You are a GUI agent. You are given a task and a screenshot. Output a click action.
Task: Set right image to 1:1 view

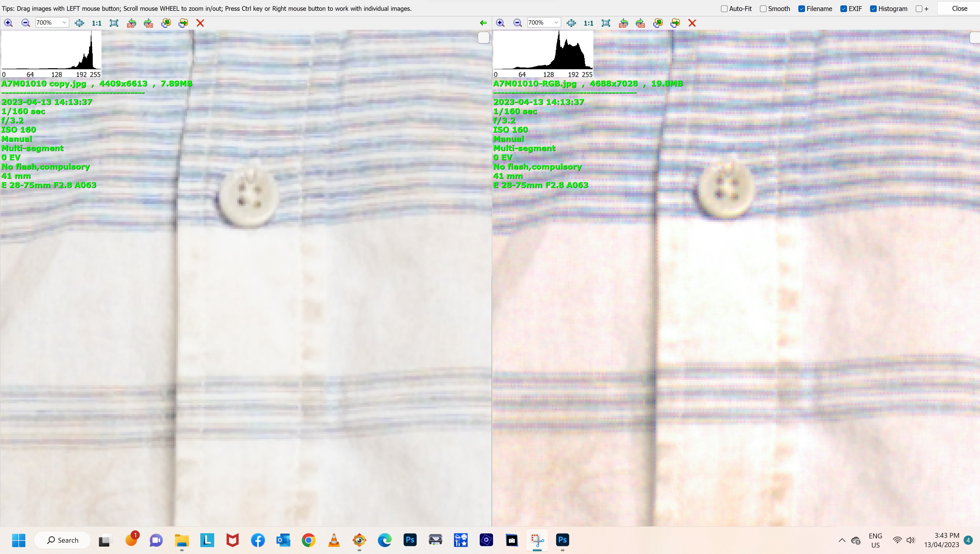588,23
